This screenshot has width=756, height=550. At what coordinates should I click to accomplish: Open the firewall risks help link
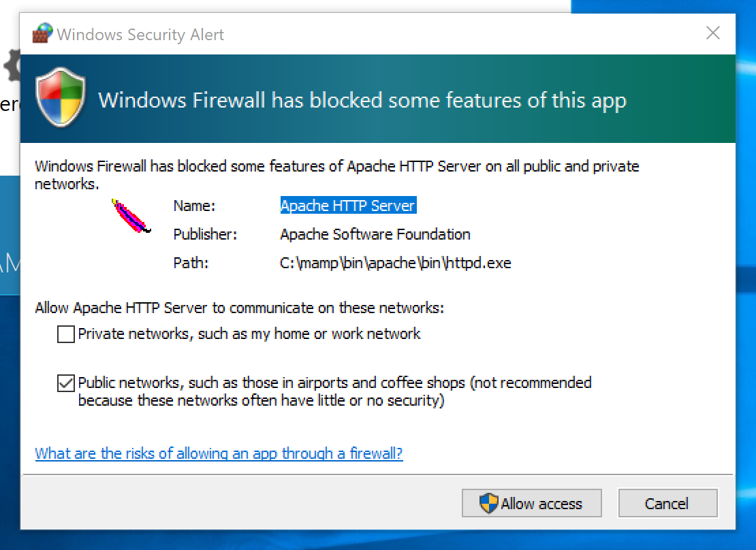(218, 453)
